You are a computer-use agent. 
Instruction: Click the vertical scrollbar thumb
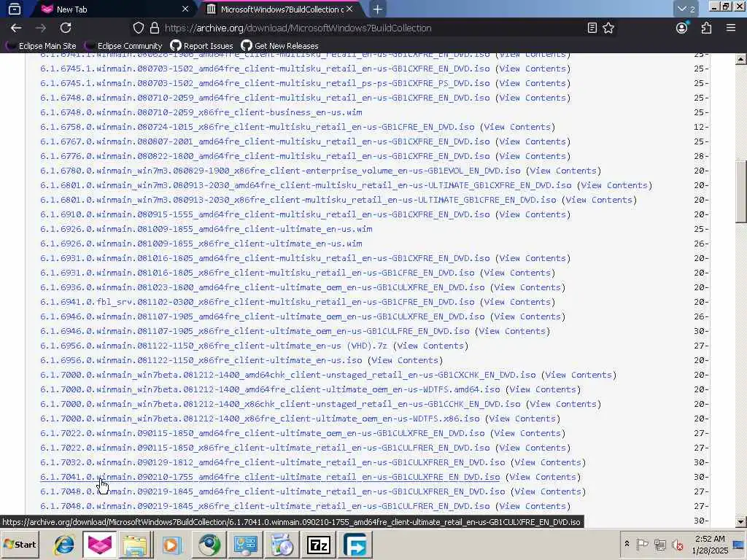point(740,192)
